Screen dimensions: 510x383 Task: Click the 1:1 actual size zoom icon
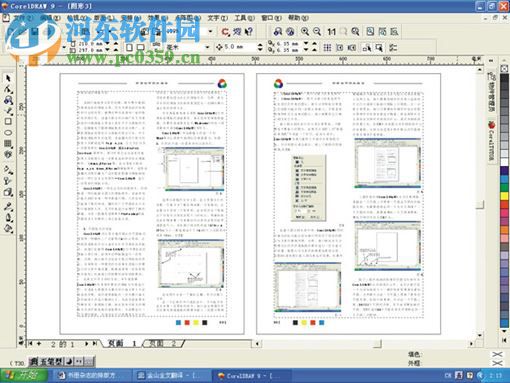331,32
